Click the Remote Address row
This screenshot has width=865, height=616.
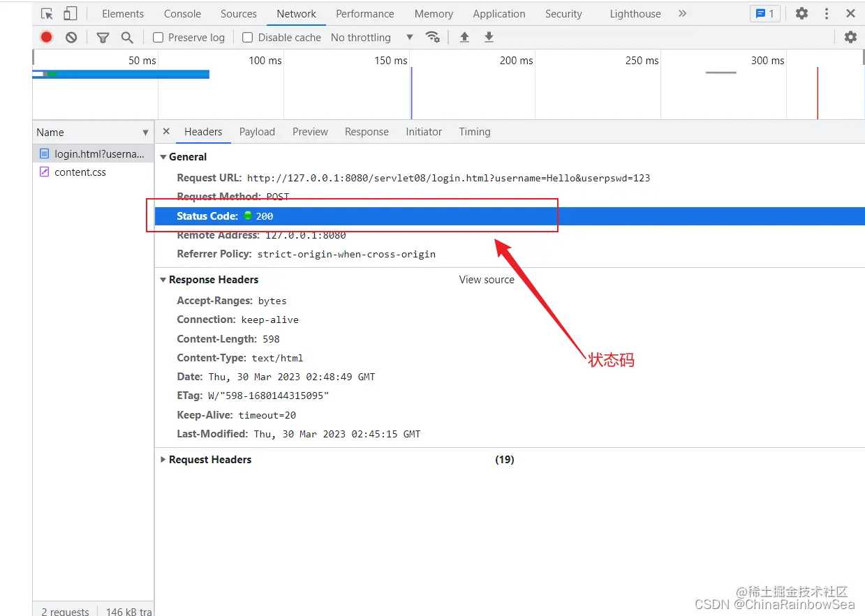(510, 235)
